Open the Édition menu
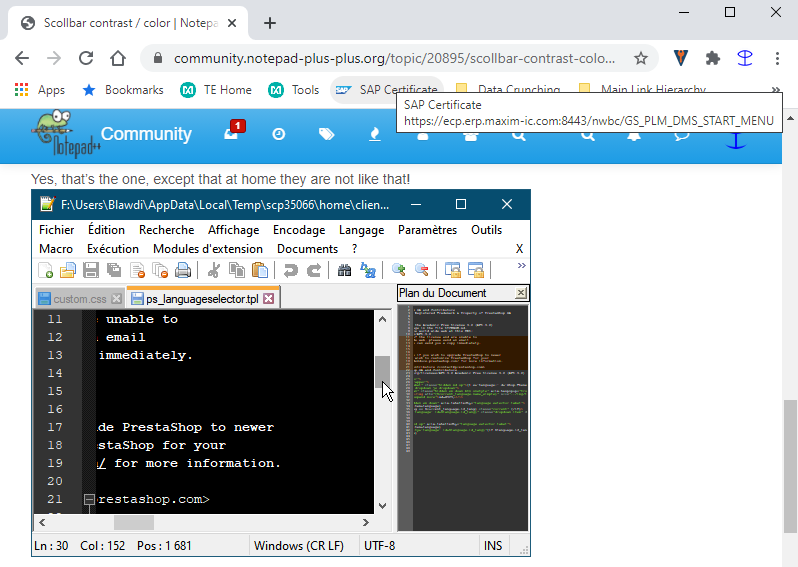 tap(106, 230)
